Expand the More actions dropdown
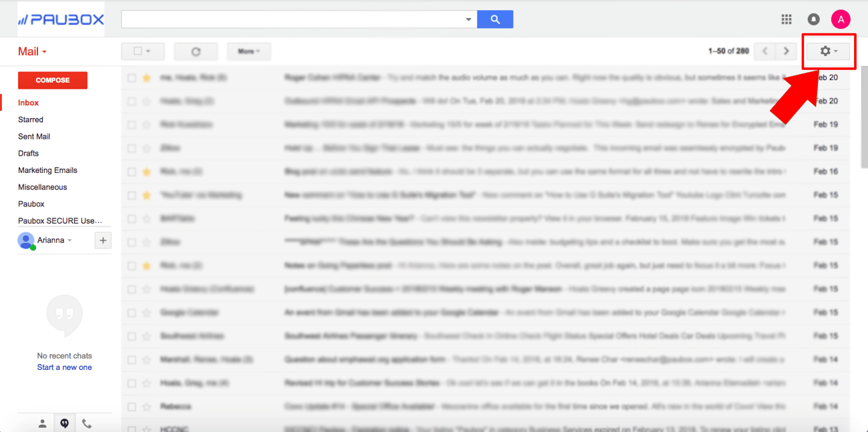Viewport: 868px width, 432px height. (248, 51)
